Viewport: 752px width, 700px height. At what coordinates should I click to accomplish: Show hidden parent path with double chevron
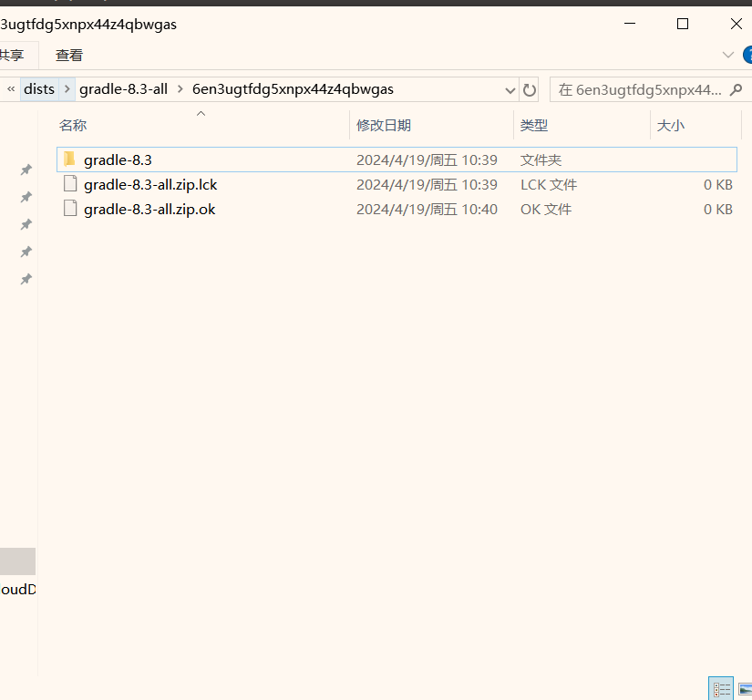(x=11, y=89)
